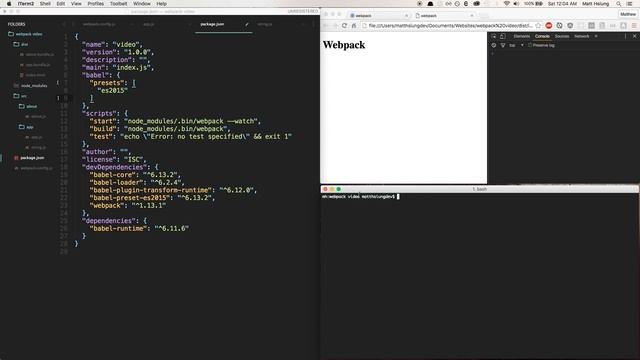Open index.html in the dist folder

33,75
